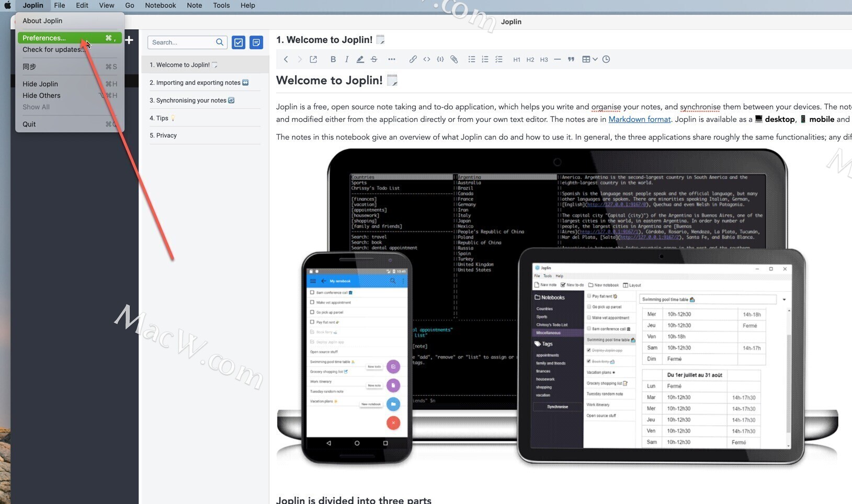Attach a file with the paperclip icon

point(454,60)
